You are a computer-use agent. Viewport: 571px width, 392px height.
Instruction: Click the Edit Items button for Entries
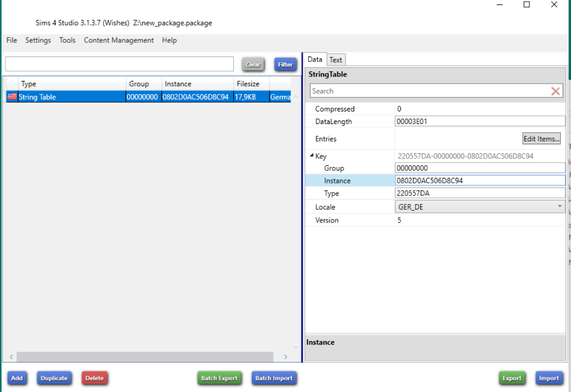[541, 138]
